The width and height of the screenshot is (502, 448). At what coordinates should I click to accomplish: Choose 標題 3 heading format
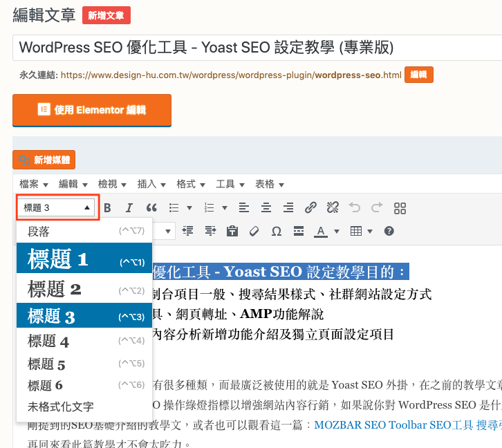tap(84, 315)
